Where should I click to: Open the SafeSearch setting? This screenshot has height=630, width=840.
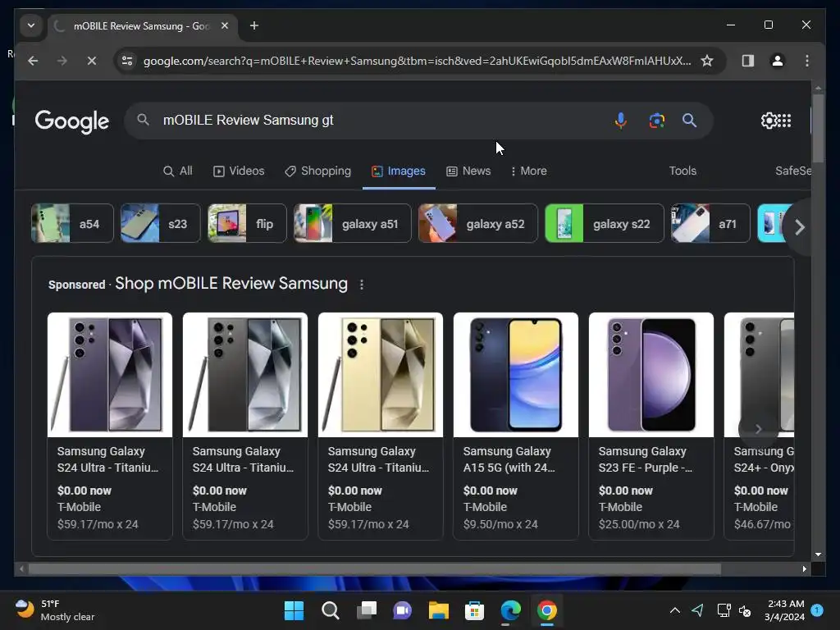point(793,171)
